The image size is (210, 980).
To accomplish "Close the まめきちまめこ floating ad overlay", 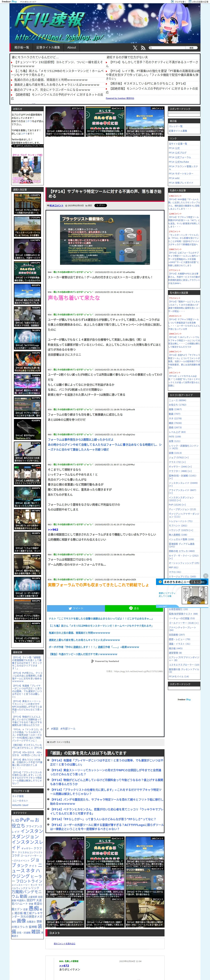I will coord(206,576).
